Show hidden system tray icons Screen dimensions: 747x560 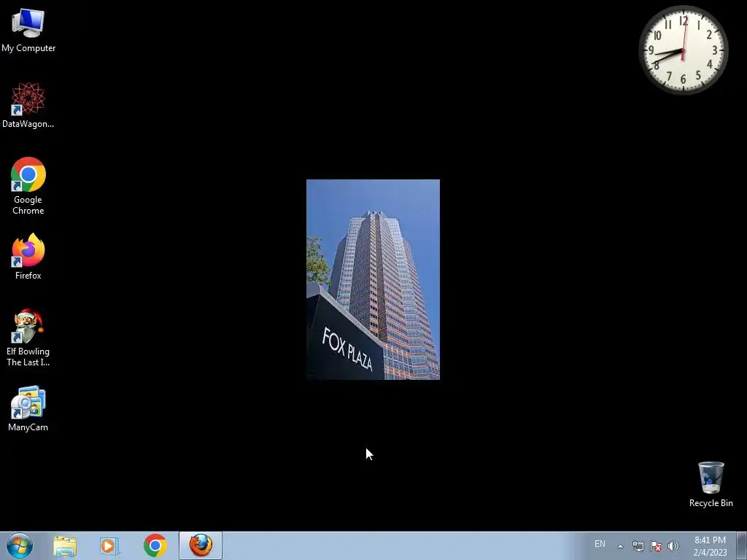click(x=620, y=546)
